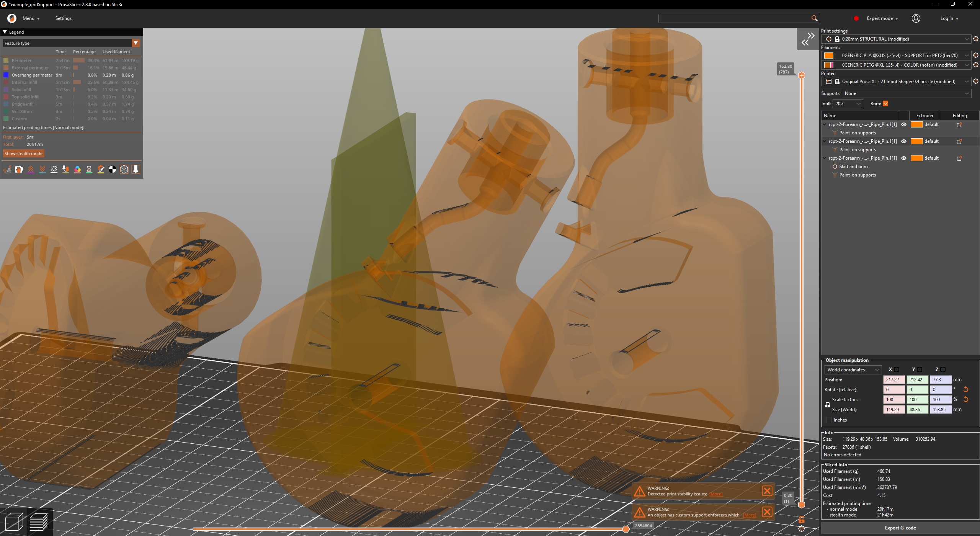Toggle Seams display icon in legend
980x536 pixels.
tap(54, 169)
